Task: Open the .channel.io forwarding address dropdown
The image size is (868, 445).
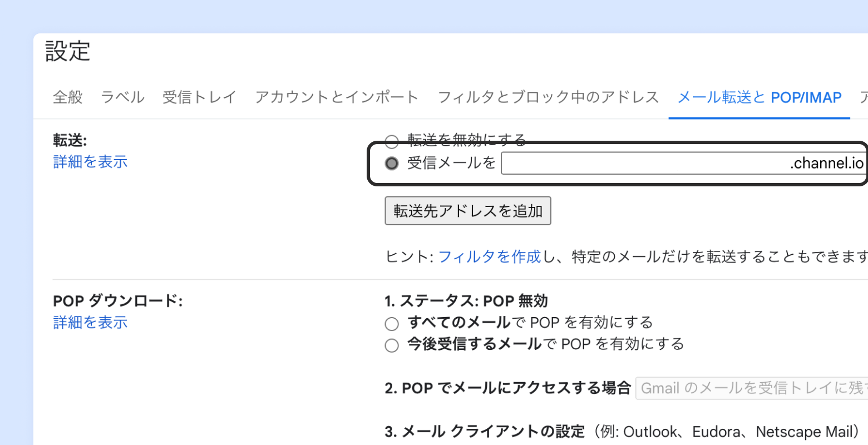Action: point(683,164)
